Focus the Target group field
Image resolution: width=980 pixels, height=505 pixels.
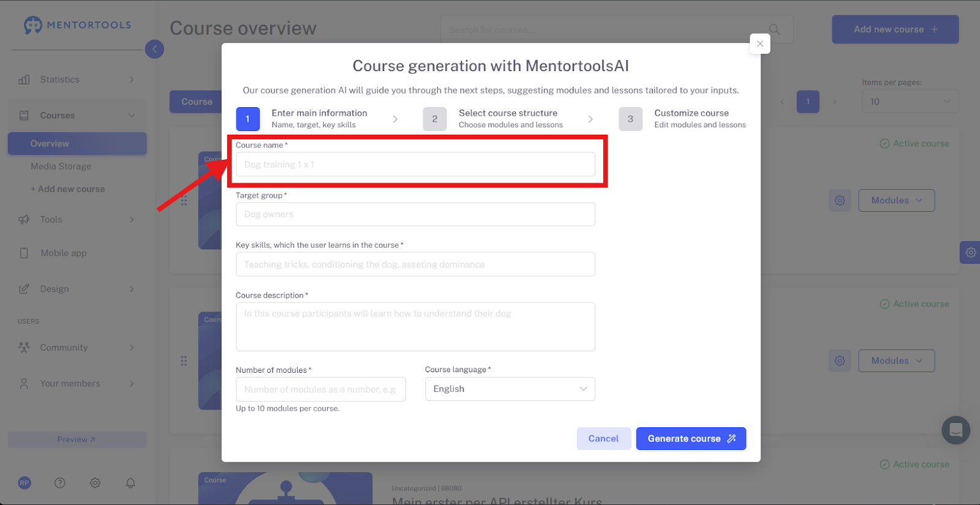(x=415, y=214)
